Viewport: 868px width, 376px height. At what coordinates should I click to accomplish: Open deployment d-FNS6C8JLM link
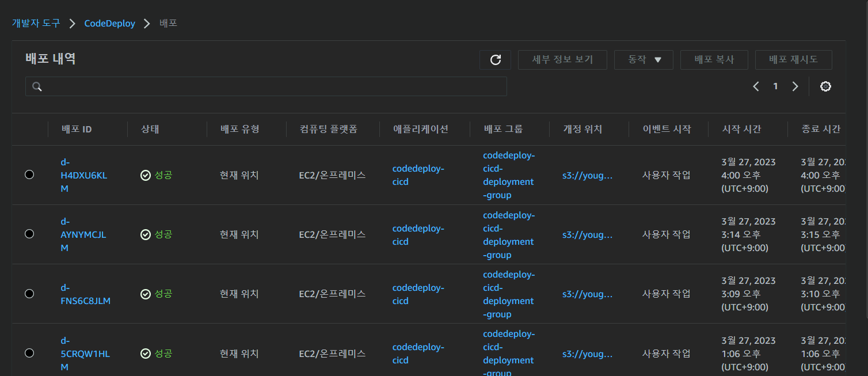[85, 294]
